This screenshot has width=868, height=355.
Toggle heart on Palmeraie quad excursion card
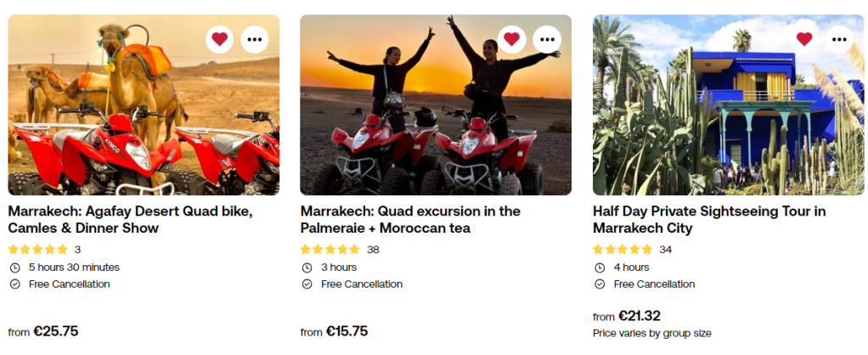click(x=511, y=39)
